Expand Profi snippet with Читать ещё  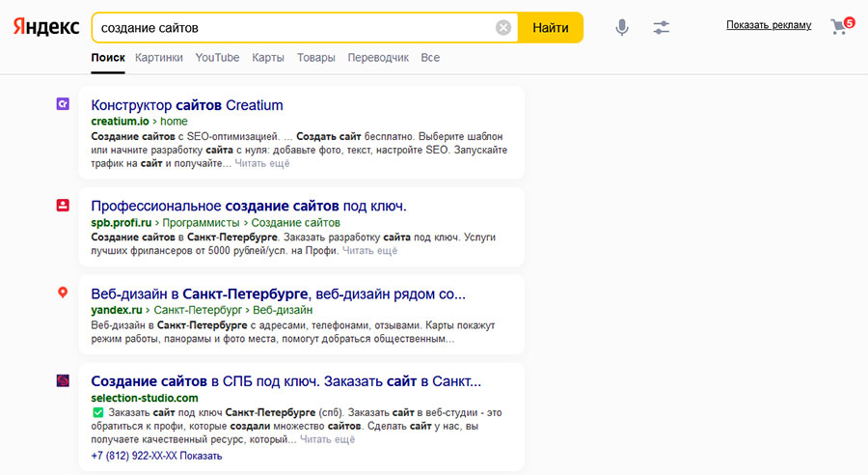point(369,251)
